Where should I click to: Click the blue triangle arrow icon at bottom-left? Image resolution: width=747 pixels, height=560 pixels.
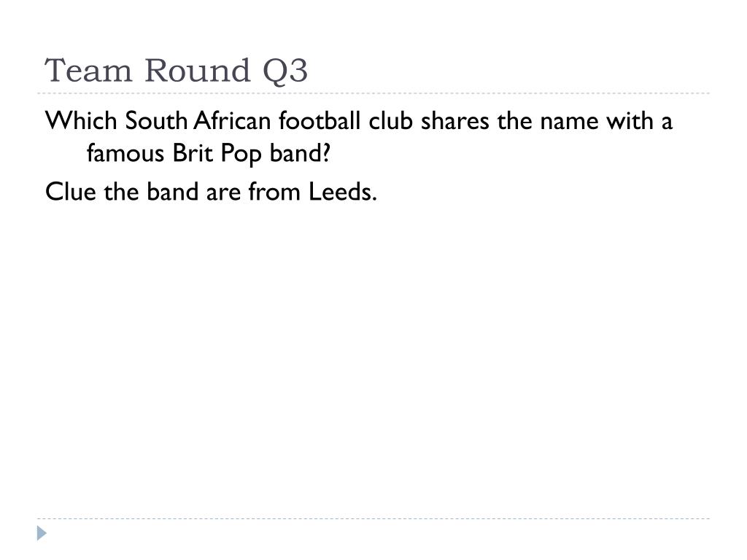[42, 533]
